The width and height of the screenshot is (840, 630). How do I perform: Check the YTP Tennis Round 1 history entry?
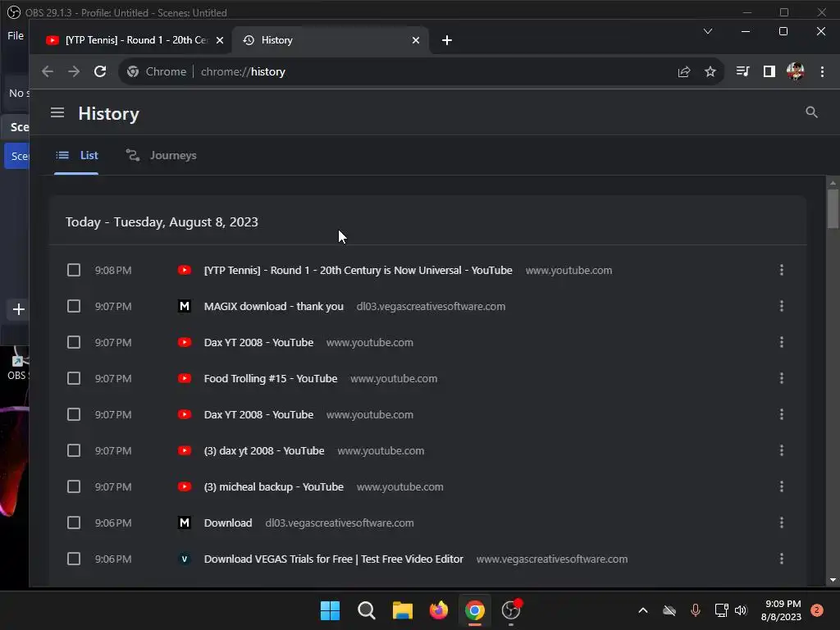point(73,270)
